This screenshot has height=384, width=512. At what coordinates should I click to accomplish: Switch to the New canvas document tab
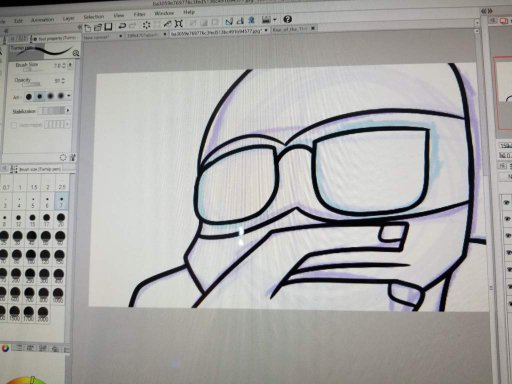pyautogui.click(x=96, y=37)
